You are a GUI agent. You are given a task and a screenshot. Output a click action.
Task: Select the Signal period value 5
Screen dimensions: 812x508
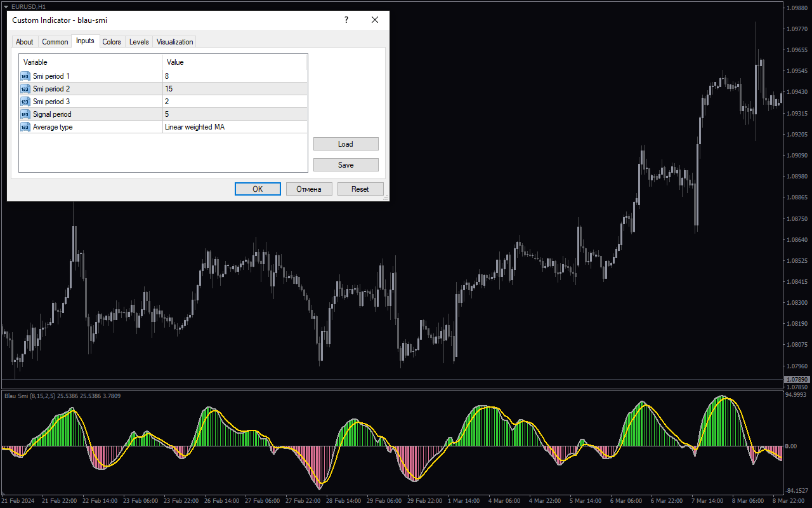pos(235,114)
